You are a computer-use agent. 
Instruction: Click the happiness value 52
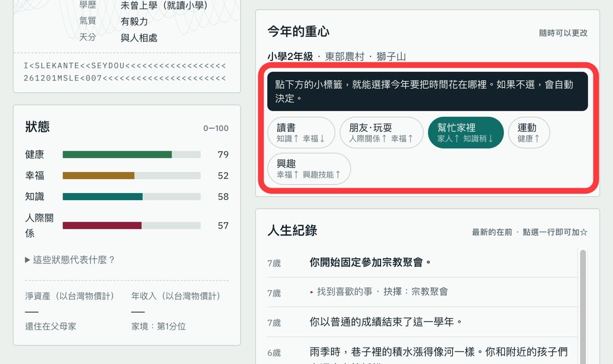click(223, 176)
